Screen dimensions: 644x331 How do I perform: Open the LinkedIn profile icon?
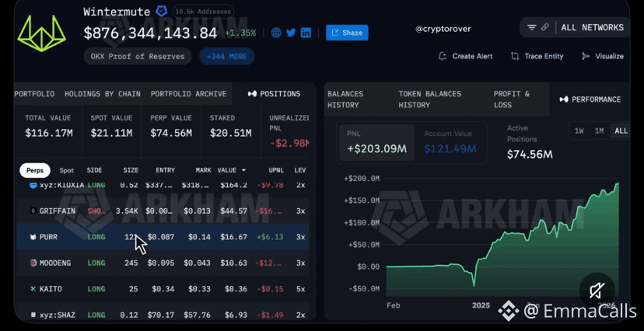coord(306,33)
